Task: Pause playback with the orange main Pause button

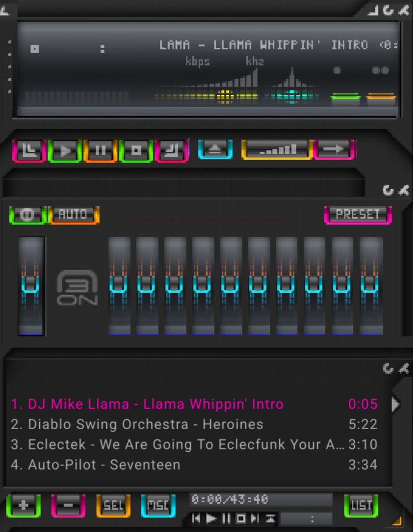Action: click(100, 150)
